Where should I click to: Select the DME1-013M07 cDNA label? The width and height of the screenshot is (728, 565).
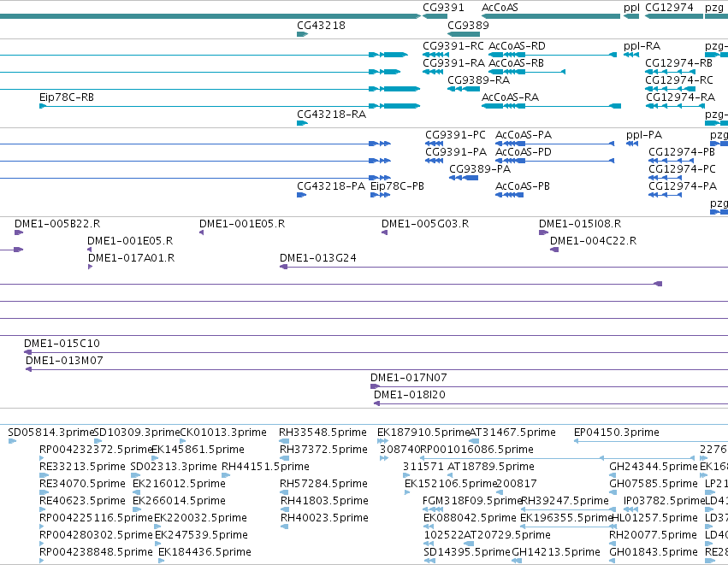(x=64, y=361)
